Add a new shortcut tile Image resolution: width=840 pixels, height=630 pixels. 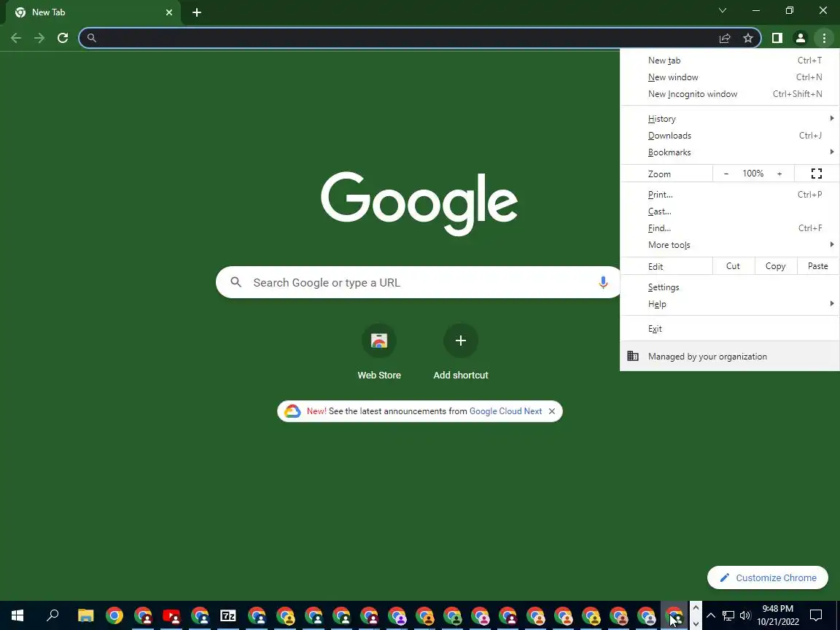point(461,351)
